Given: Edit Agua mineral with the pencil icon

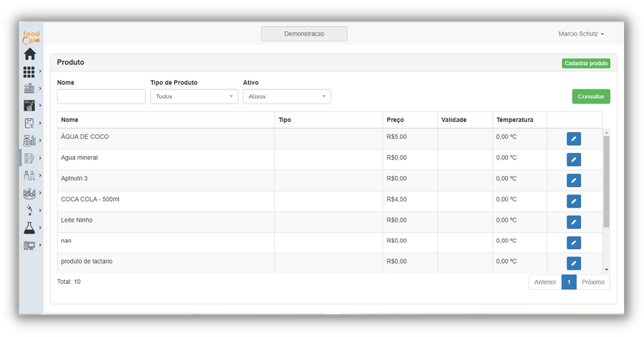Looking at the screenshot, I should coord(574,160).
